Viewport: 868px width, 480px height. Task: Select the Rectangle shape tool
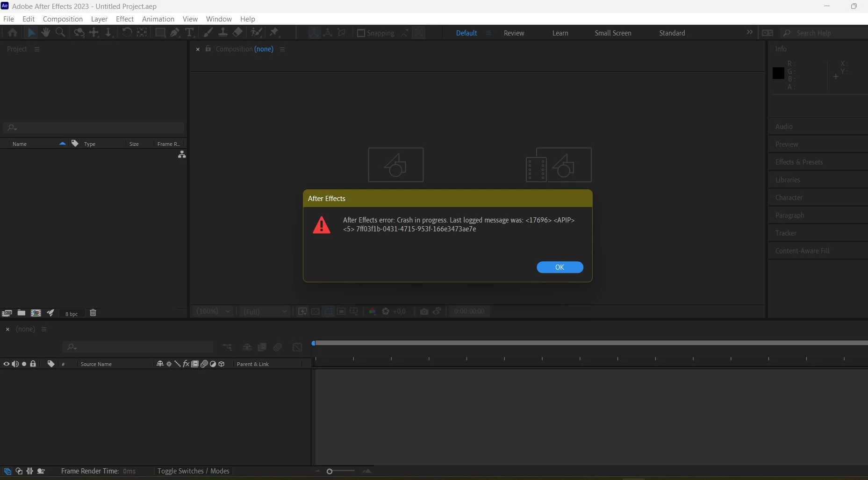160,32
